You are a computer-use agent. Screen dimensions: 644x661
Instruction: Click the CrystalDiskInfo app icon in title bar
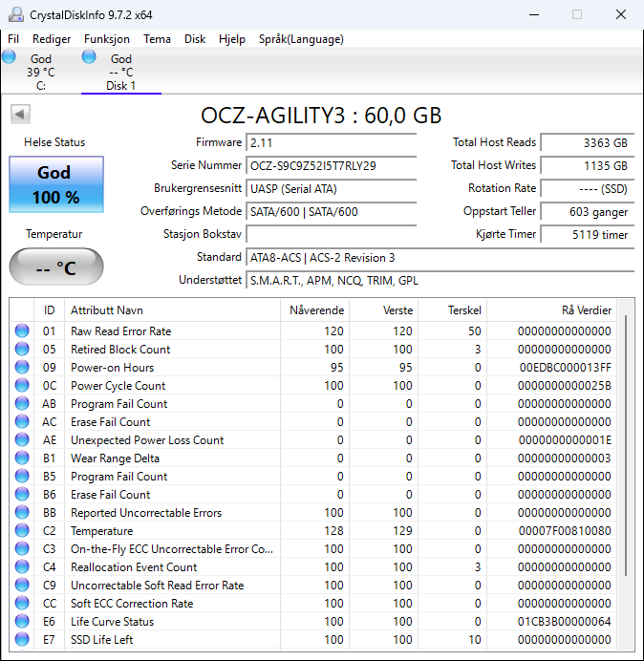point(15,14)
